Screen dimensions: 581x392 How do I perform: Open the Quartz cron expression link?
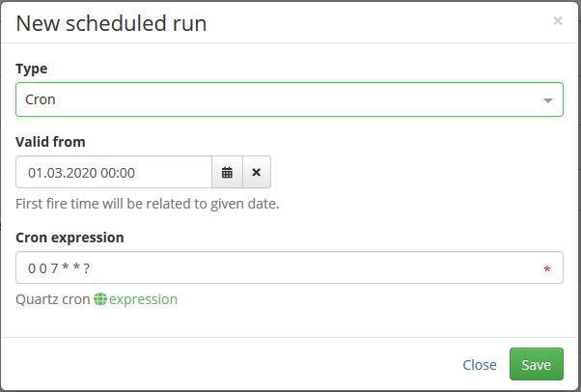(x=143, y=299)
